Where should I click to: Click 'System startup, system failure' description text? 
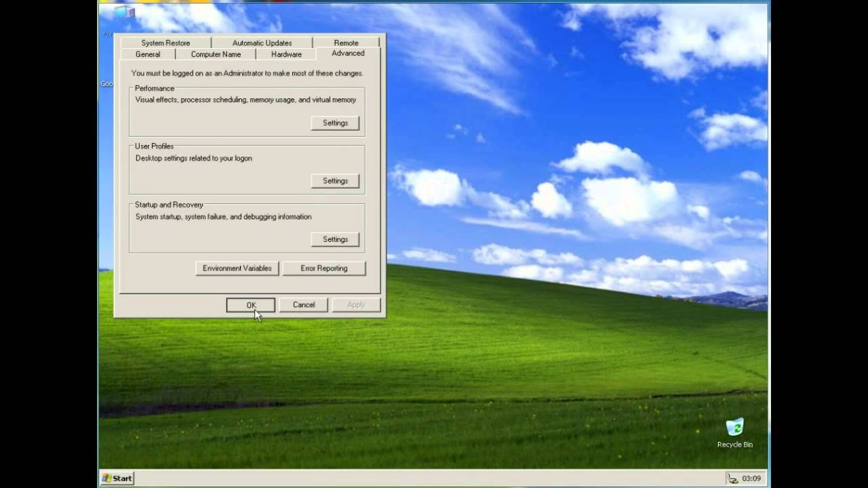[223, 217]
